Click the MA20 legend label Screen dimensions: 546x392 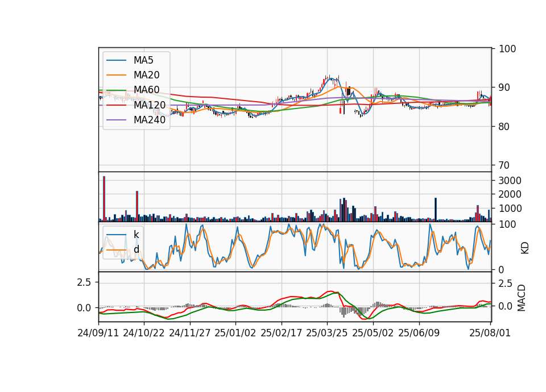click(x=146, y=75)
